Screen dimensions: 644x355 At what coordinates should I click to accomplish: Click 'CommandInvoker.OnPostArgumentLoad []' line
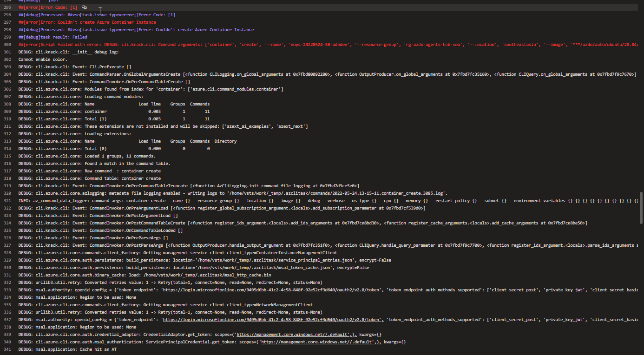98,216
